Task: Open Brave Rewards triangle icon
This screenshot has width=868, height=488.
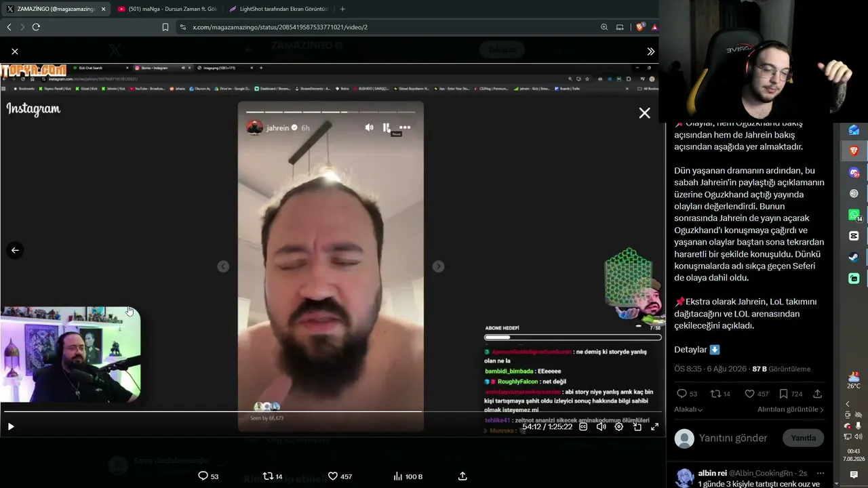Action: click(x=654, y=27)
